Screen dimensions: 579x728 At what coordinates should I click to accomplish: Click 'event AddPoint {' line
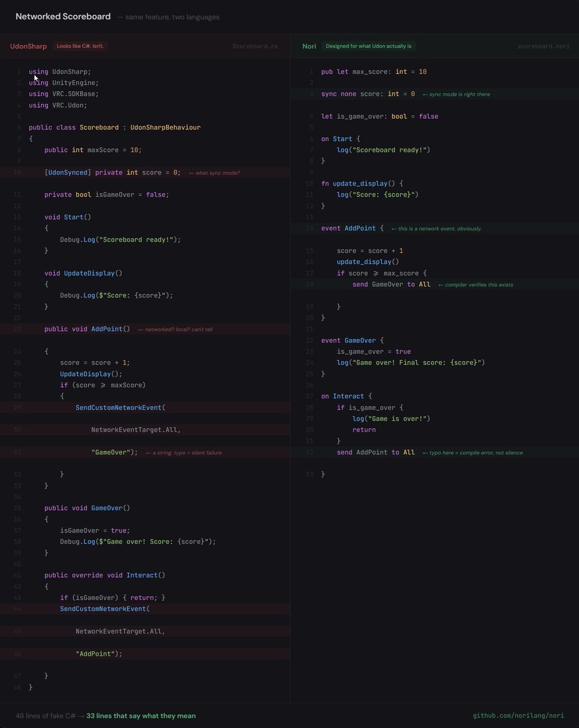pyautogui.click(x=352, y=228)
